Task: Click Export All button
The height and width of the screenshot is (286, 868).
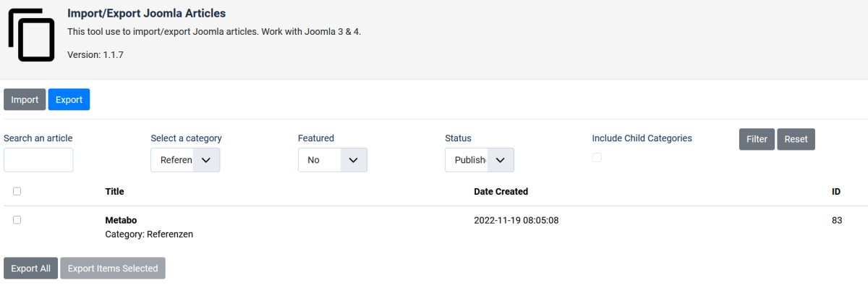Action: (x=30, y=268)
